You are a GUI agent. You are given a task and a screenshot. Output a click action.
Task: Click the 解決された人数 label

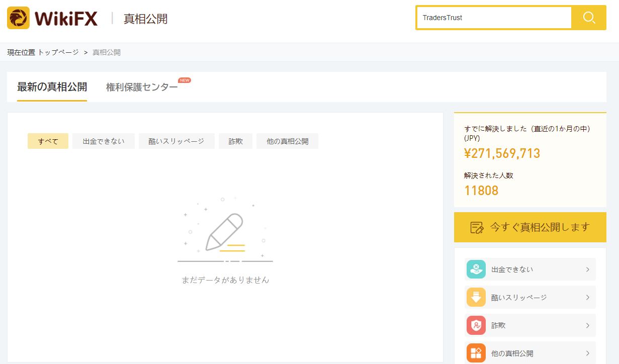(x=489, y=175)
